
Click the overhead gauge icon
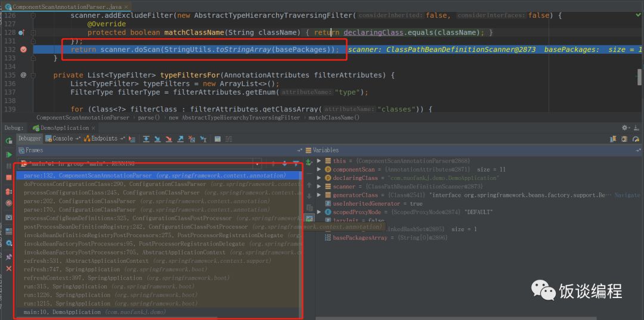636,139
